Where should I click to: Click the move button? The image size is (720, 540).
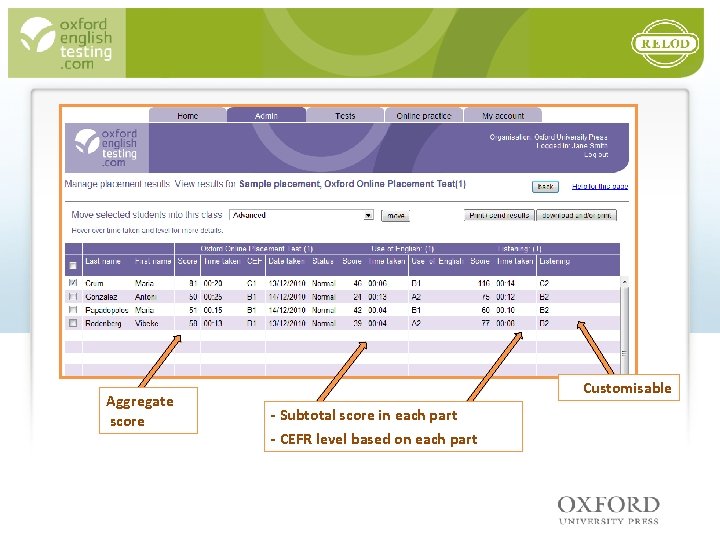click(x=395, y=215)
